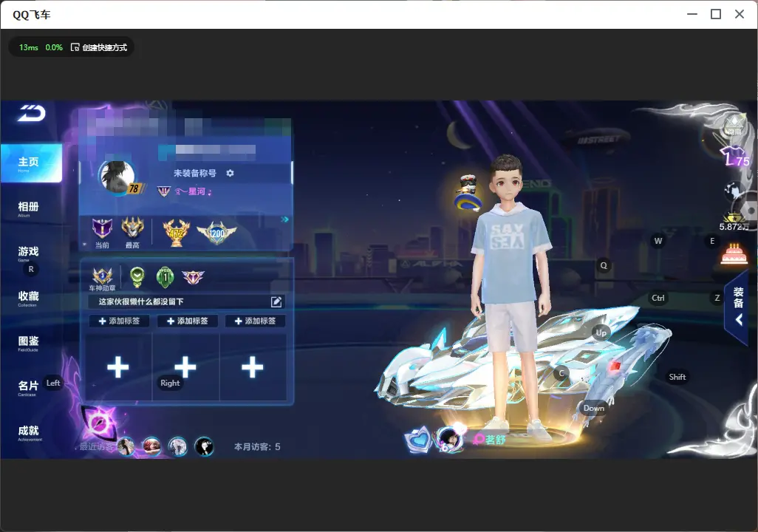
Task: Click the blue heart badge icon
Action: coord(417,440)
